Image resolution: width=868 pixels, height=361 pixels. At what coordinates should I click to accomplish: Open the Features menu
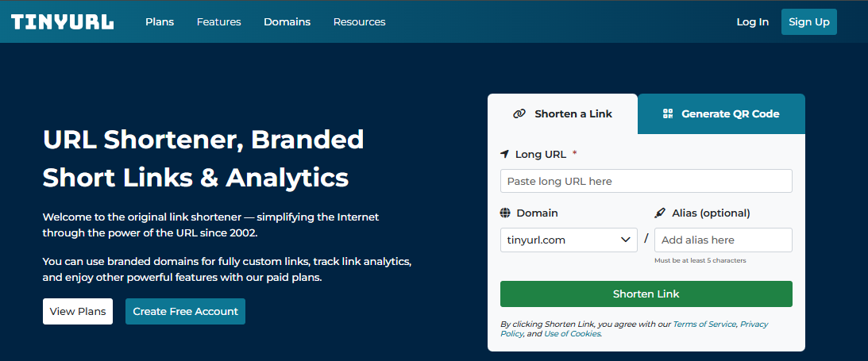(219, 21)
